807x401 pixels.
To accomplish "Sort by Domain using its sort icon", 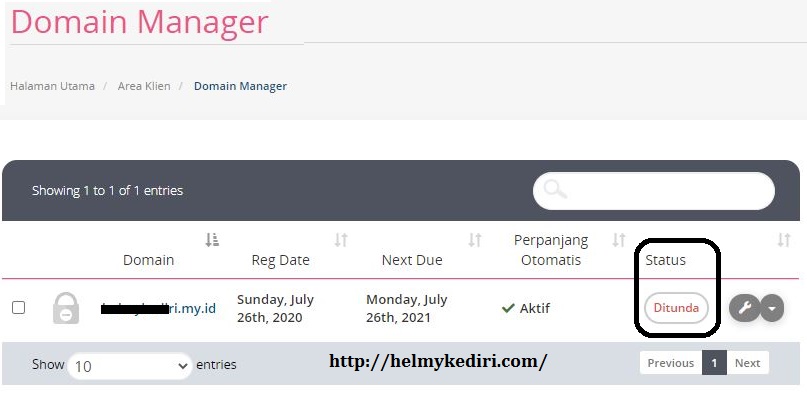I will pyautogui.click(x=212, y=240).
